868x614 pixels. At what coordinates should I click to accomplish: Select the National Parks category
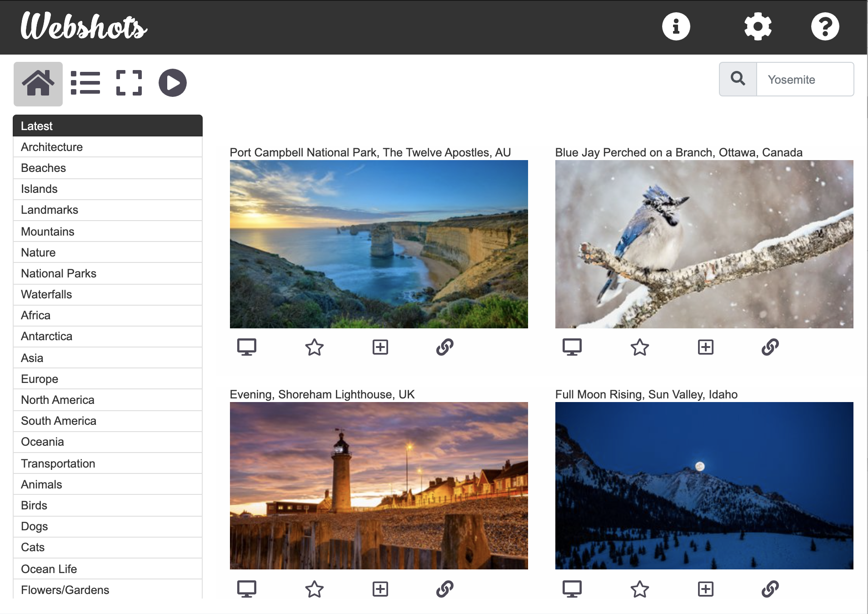tap(59, 273)
